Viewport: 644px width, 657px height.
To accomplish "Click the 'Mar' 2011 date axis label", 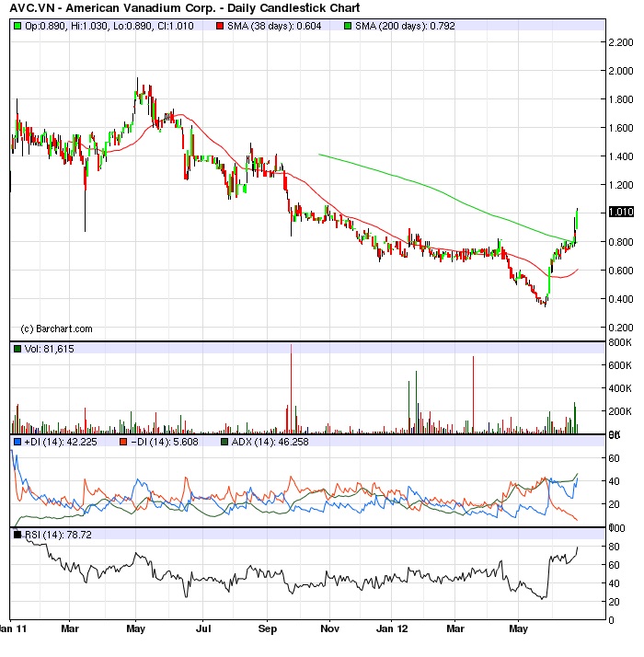I will 70,628.
